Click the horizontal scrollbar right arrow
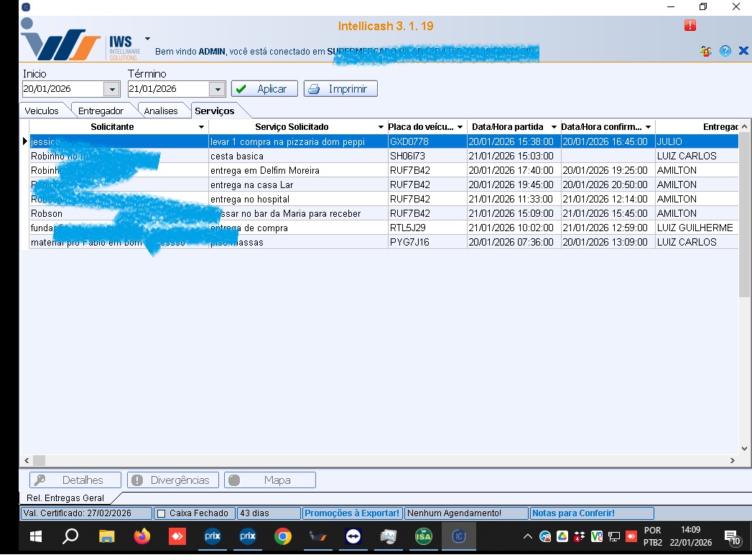This screenshot has width=752, height=560. [x=733, y=460]
